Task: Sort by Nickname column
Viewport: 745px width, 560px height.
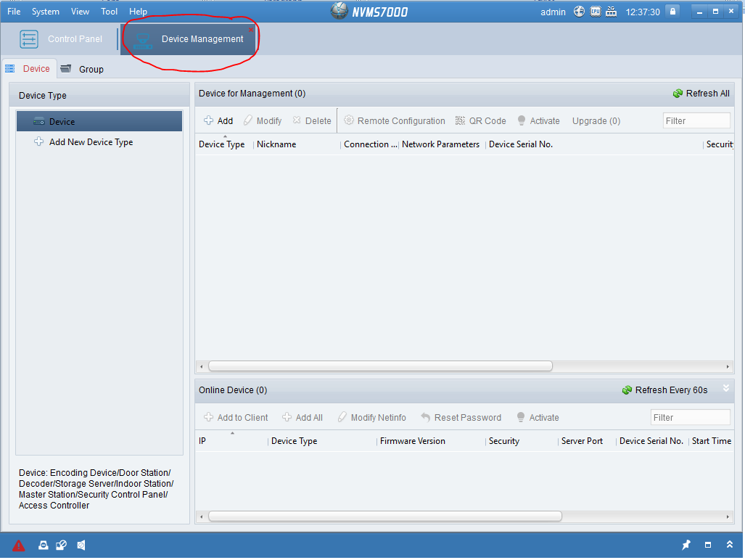Action: [276, 144]
